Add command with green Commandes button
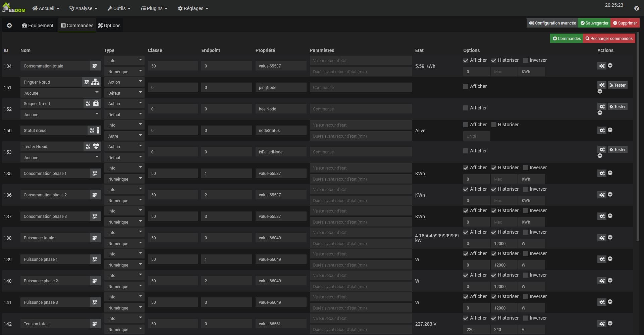The image size is (644, 335). [x=567, y=39]
